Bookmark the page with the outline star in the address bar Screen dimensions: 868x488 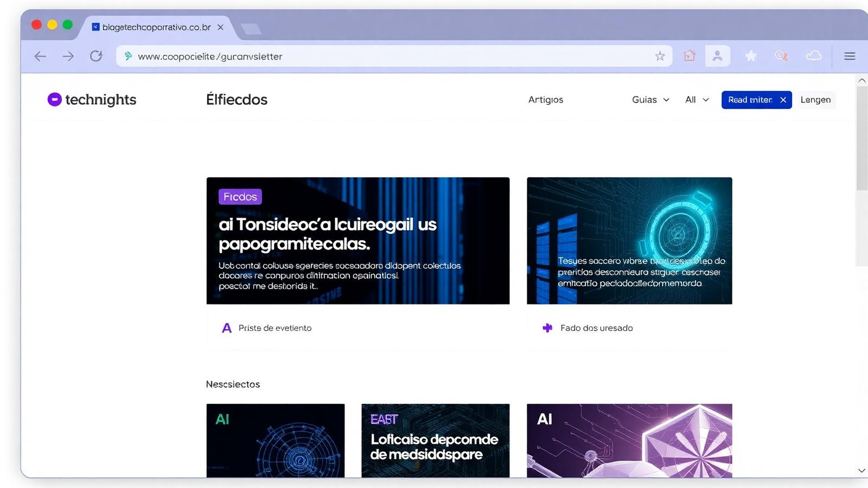coord(660,56)
